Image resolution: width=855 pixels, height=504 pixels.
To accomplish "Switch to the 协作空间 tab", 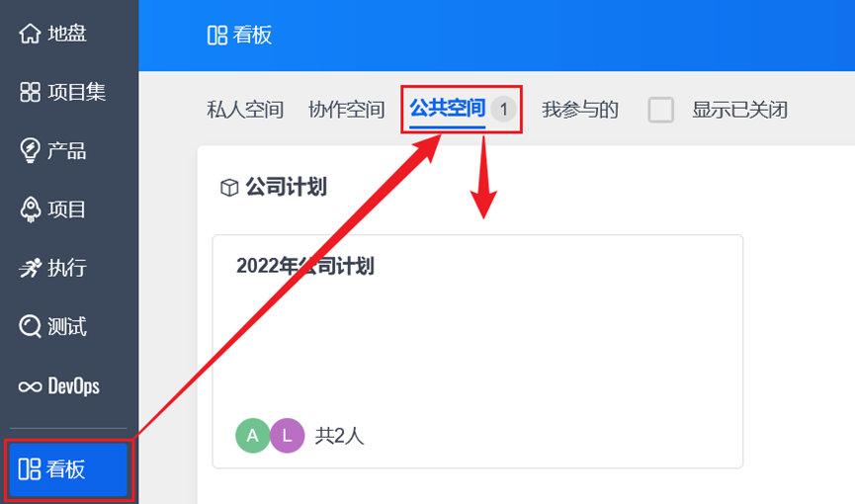I will 346,110.
